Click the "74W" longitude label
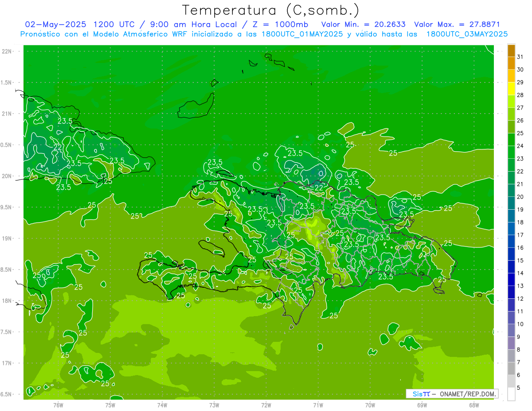The height and width of the screenshot is (411, 532). [162, 405]
